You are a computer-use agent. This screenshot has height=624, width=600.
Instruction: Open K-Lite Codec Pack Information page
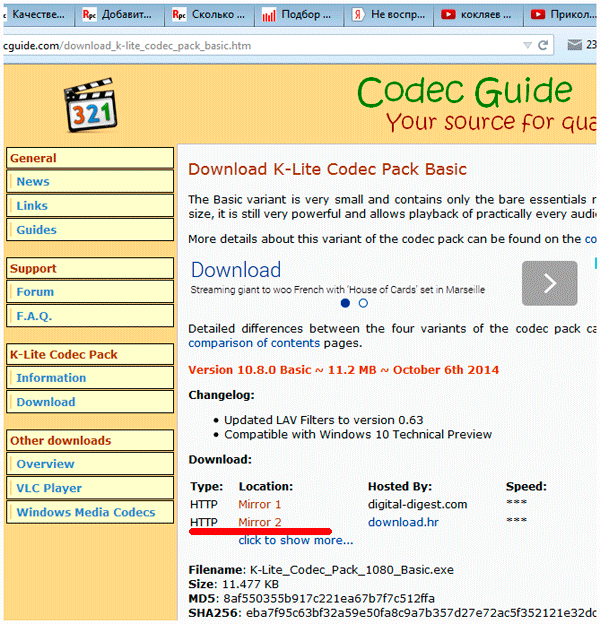tap(90, 378)
